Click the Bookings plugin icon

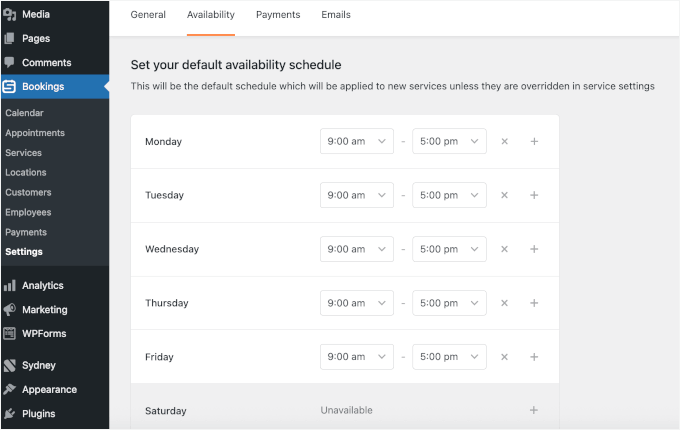pos(9,87)
